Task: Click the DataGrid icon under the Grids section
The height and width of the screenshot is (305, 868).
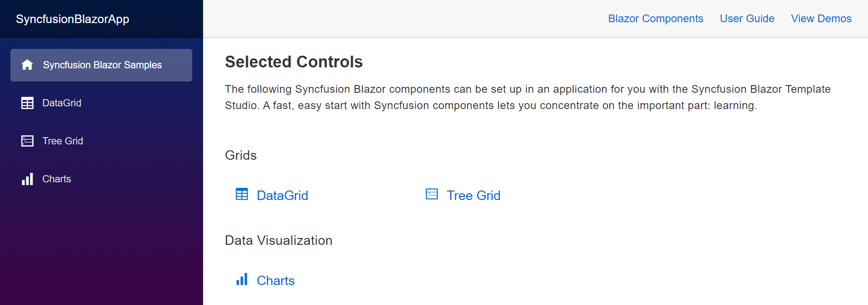Action: (242, 194)
